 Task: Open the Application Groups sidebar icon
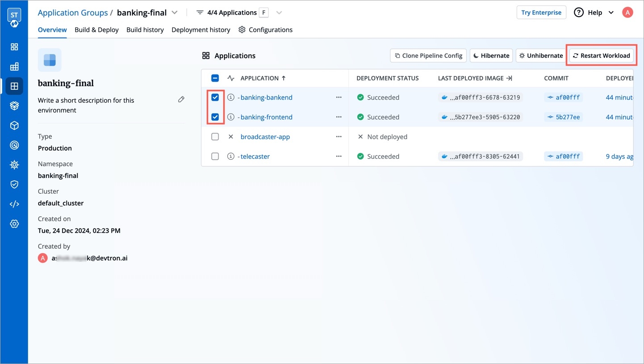14,86
